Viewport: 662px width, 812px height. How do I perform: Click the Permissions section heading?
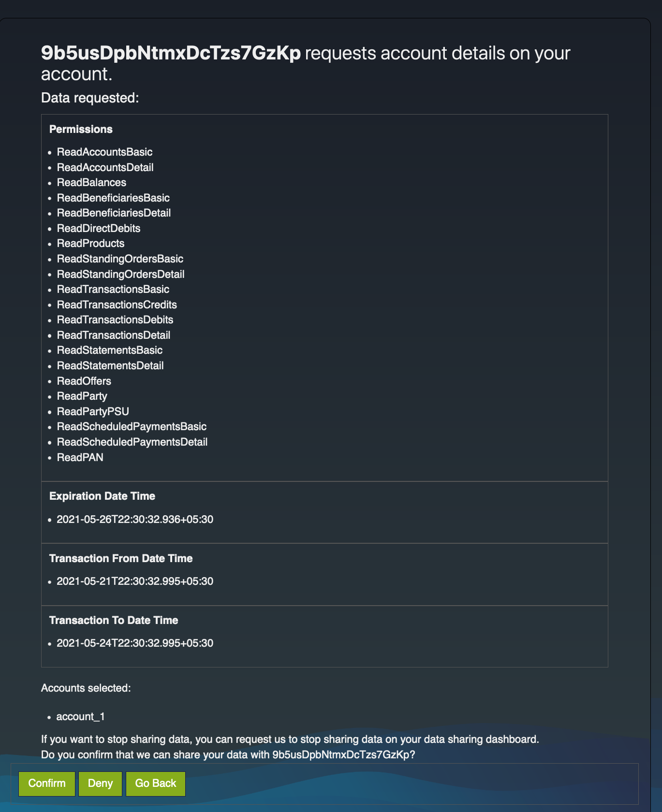point(81,130)
